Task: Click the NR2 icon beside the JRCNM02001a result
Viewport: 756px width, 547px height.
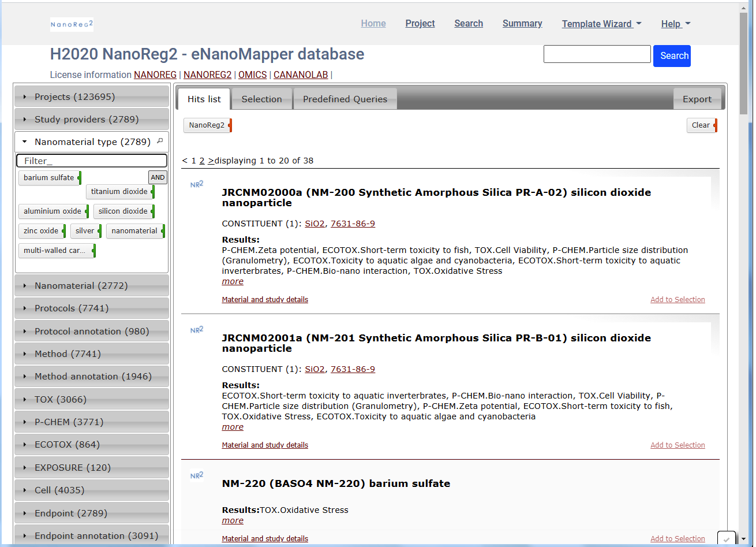Action: click(x=197, y=330)
